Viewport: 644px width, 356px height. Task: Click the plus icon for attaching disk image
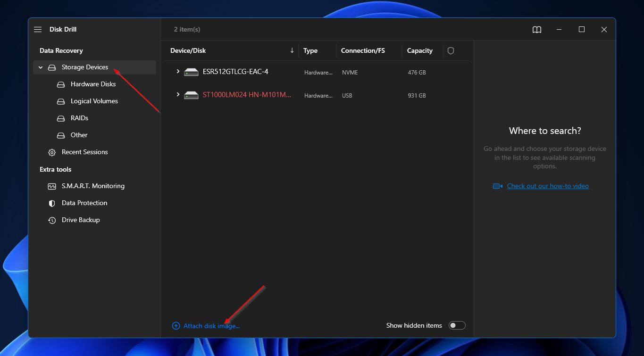point(176,326)
